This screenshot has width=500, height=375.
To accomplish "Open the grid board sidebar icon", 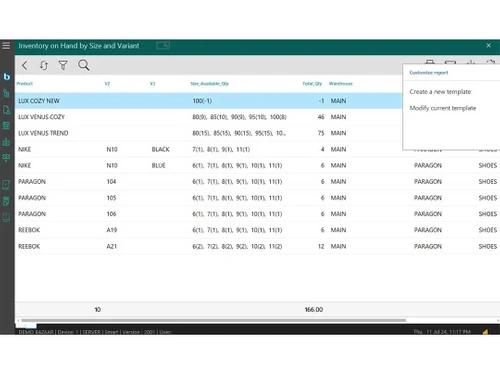I will (x=6, y=158).
